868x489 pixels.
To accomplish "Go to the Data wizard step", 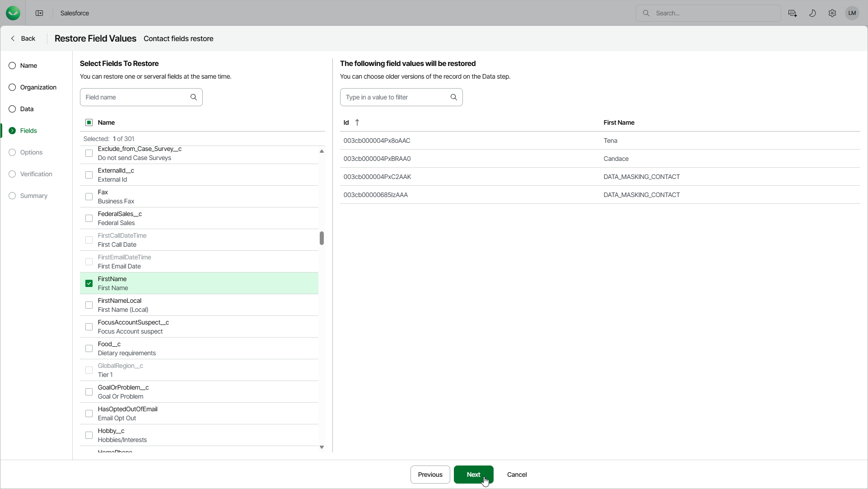I will click(x=27, y=109).
